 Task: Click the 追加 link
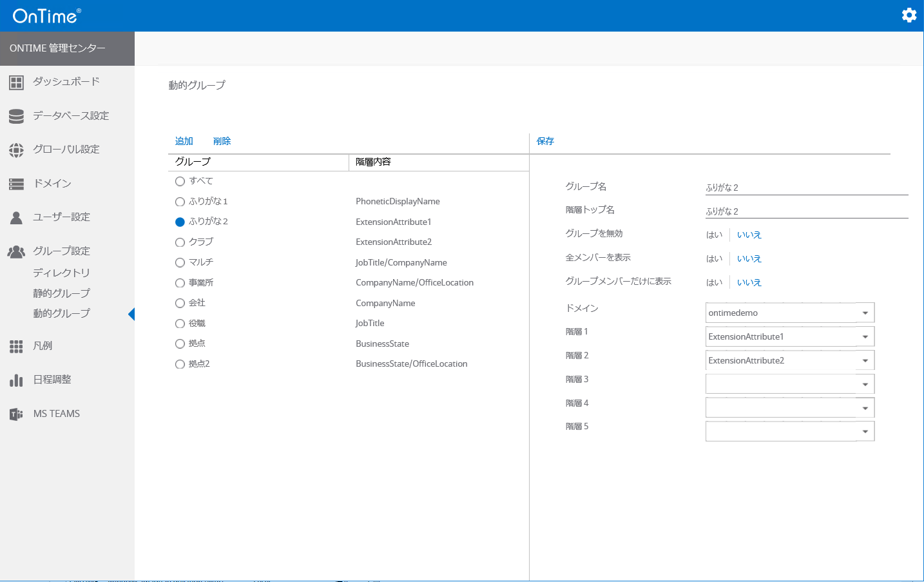(184, 141)
